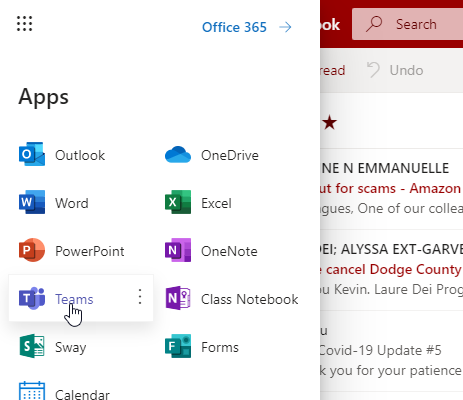The width and height of the screenshot is (463, 400).
Task: Click the Calendar text label
Action: pyautogui.click(x=82, y=394)
